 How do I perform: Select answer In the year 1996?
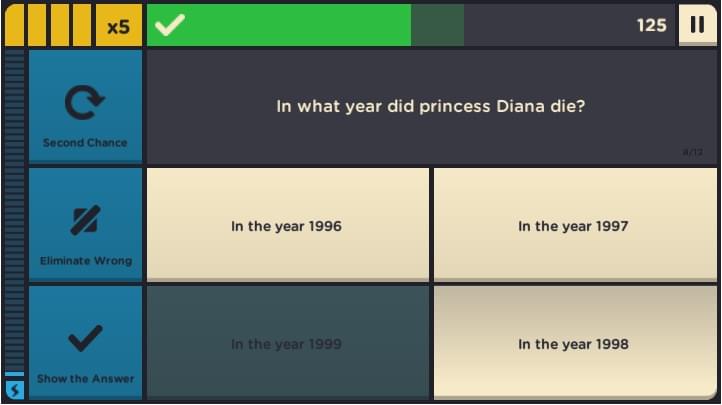pyautogui.click(x=288, y=225)
